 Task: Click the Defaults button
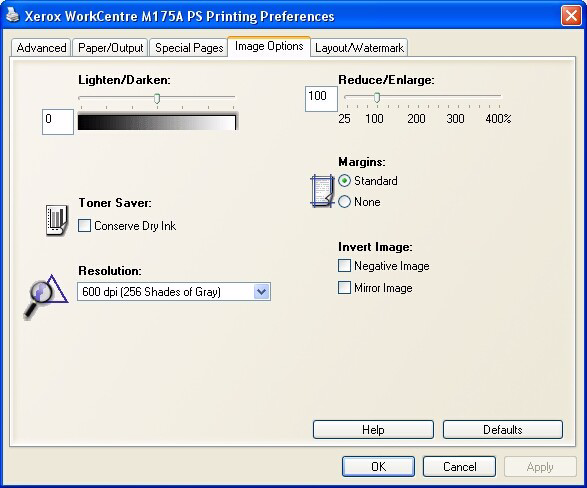(x=503, y=429)
